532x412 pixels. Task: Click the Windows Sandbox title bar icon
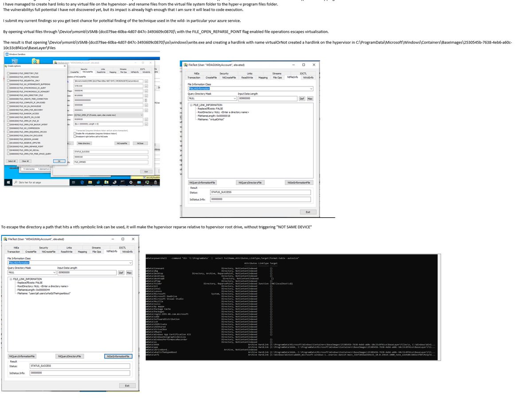click(7, 54)
